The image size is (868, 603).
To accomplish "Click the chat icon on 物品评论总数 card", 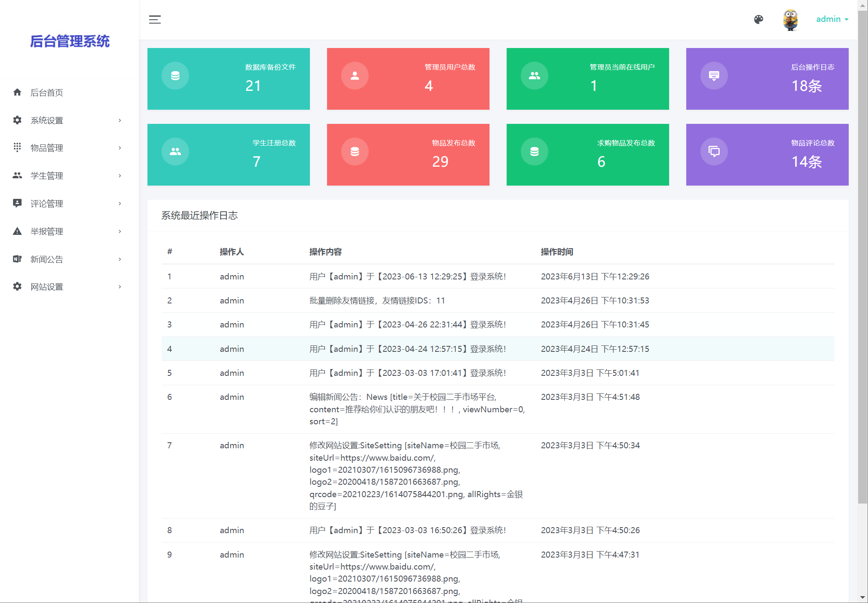I will (714, 151).
